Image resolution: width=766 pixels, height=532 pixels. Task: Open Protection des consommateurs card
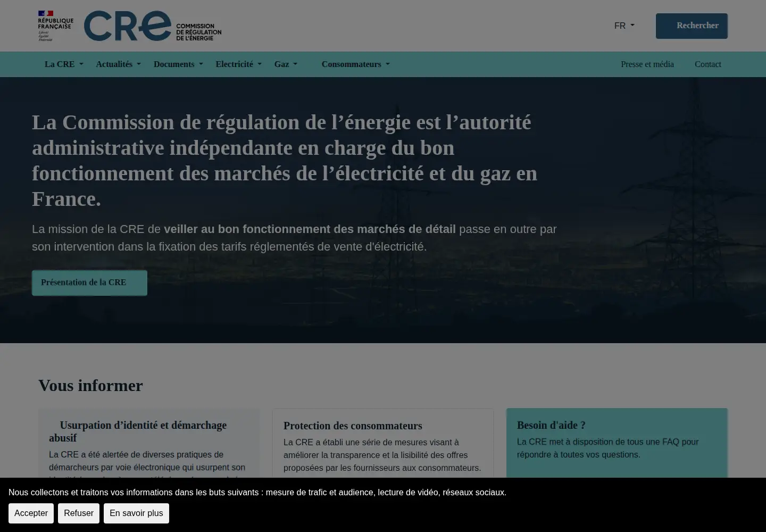[x=383, y=443]
